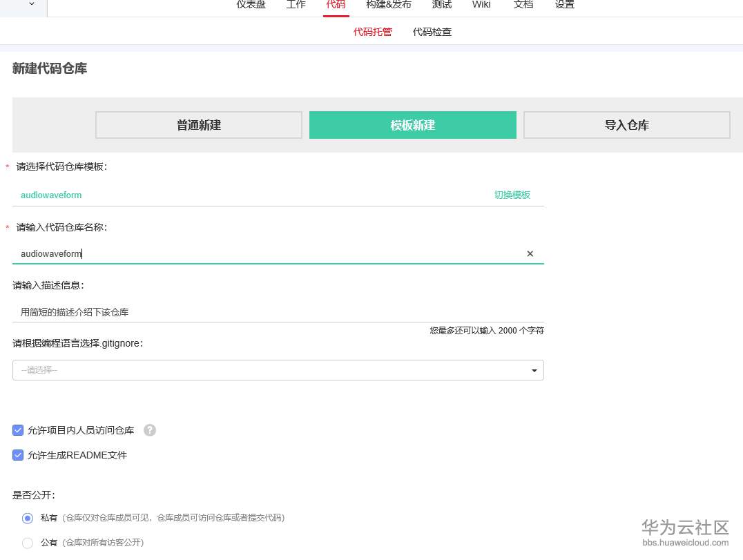Select the 公有 repository visibility option

coord(28,543)
